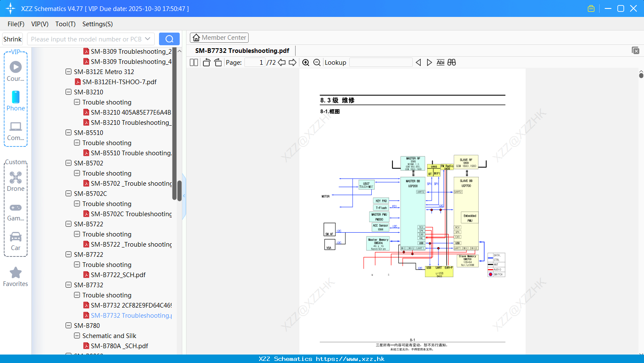The height and width of the screenshot is (363, 644).
Task: Collapse the SM-B3210 node
Action: coord(69,92)
